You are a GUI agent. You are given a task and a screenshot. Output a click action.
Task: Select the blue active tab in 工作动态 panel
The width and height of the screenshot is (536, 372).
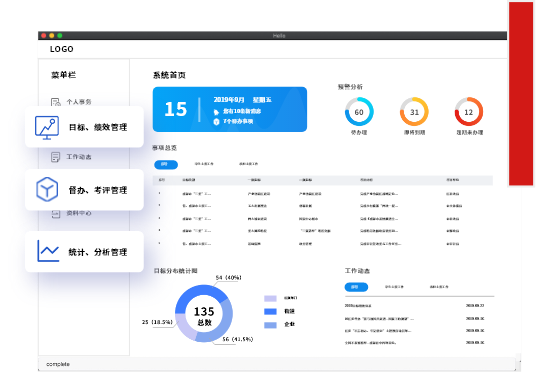(356, 287)
